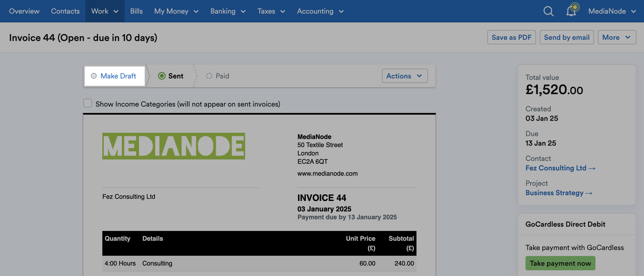Go to the Overview tab
Viewport: 644px width, 276px height.
24,11
